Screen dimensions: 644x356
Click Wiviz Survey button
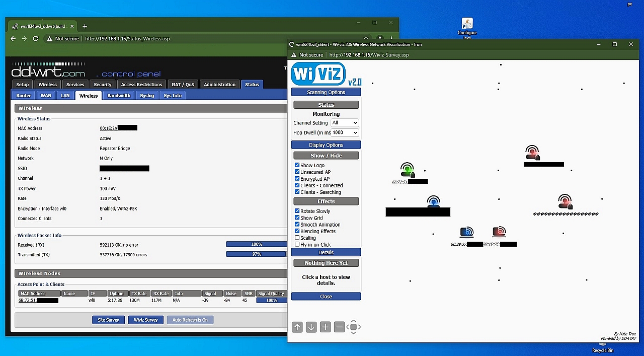tap(146, 320)
